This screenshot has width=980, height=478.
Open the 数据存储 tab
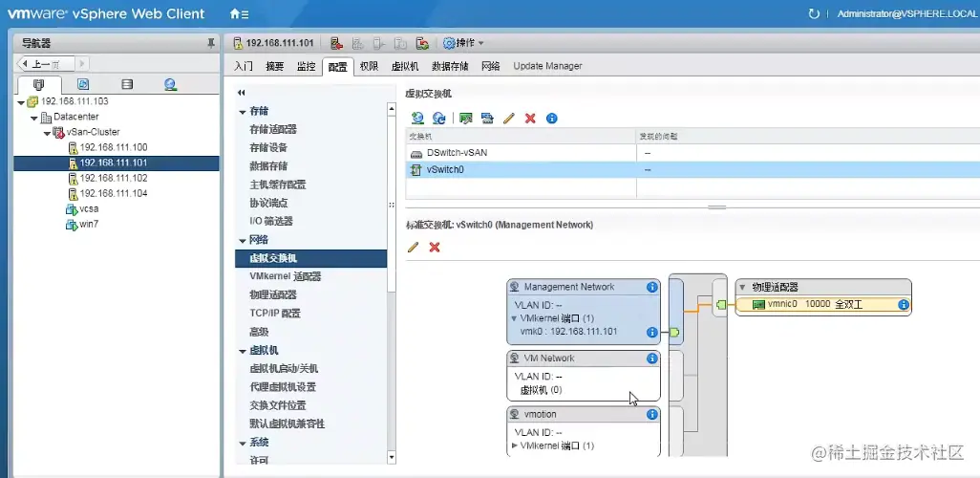click(450, 66)
